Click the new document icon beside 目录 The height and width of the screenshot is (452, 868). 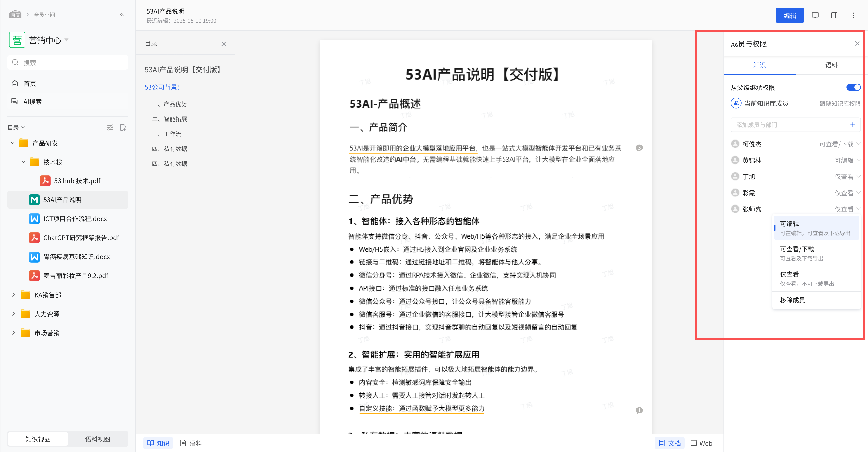tap(123, 127)
